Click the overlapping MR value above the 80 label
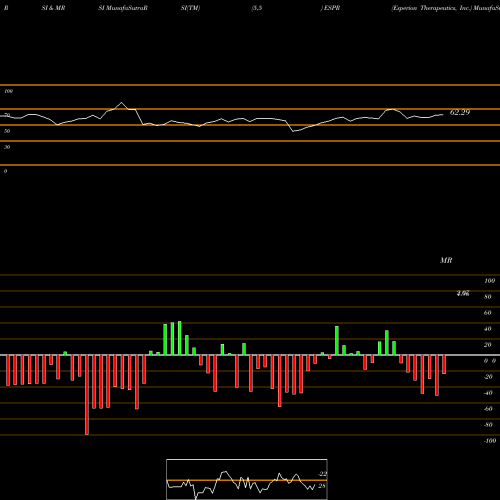The height and width of the screenshot is (500, 500). 463,293
